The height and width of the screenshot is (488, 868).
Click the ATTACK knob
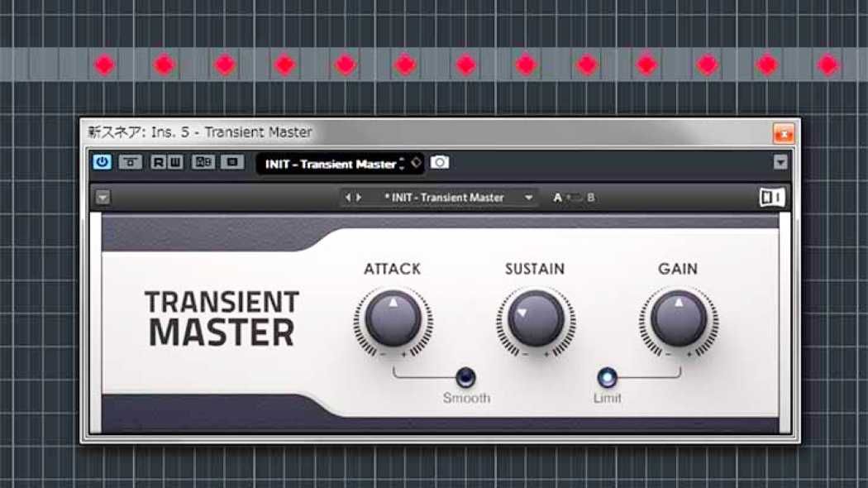point(393,319)
